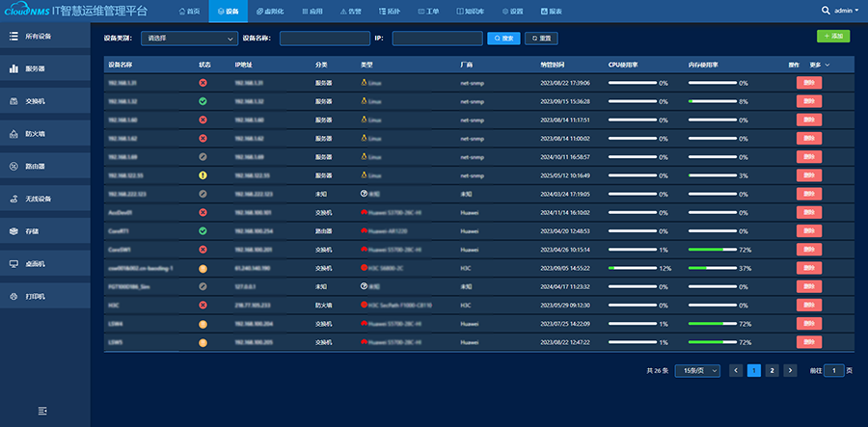
Task: Open the 15条/页 page size dropdown
Action: (x=697, y=370)
